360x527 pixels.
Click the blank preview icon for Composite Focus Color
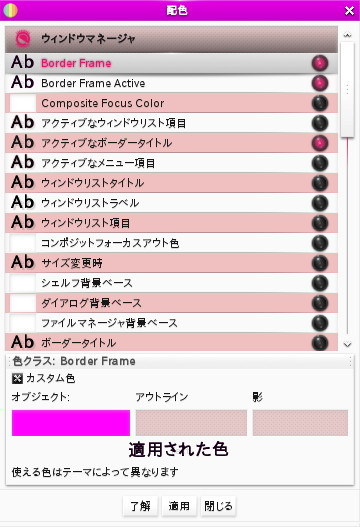(23, 103)
